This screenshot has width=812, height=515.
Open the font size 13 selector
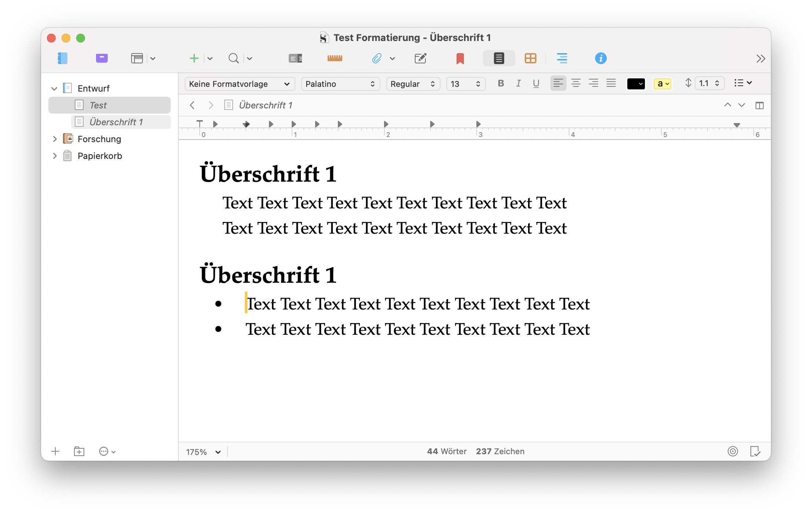coord(466,84)
